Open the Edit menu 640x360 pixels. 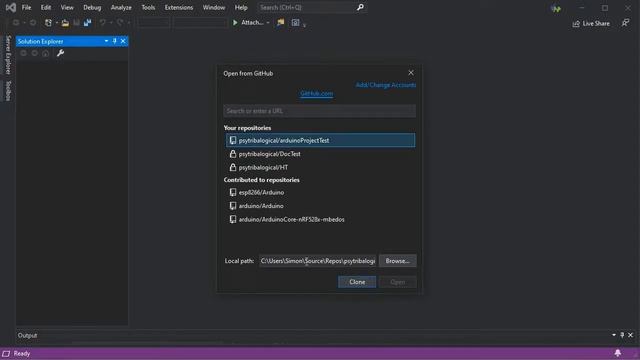(46, 7)
